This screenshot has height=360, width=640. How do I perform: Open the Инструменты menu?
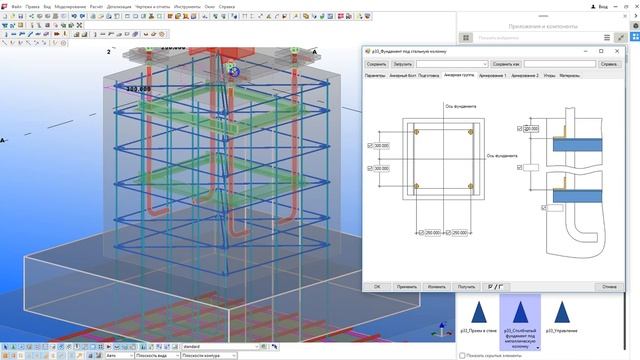[187, 7]
